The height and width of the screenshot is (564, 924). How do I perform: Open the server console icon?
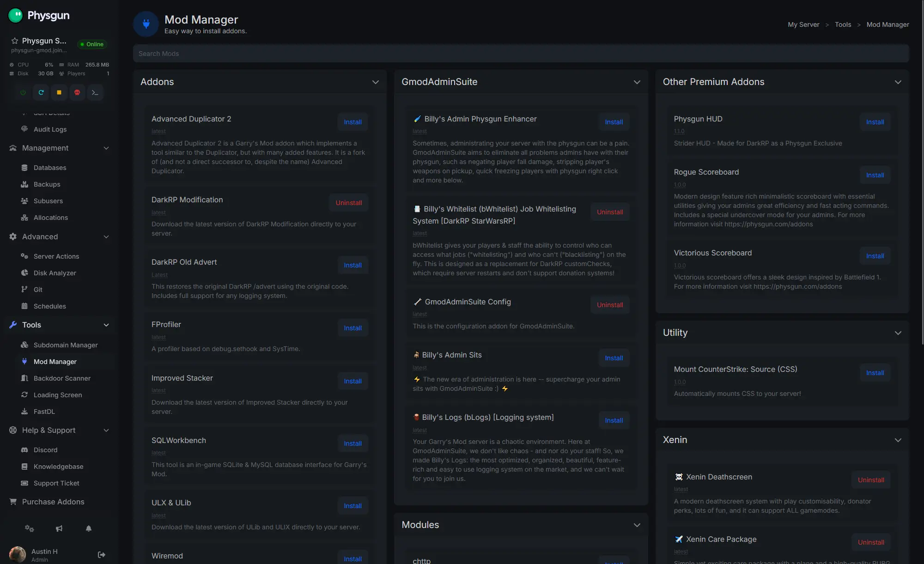[x=95, y=92]
